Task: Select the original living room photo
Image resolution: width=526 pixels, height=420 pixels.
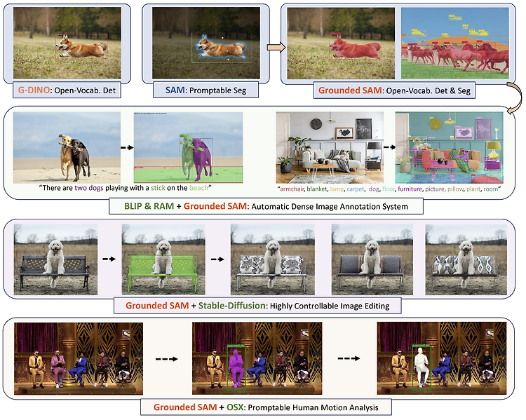Action: pos(330,148)
